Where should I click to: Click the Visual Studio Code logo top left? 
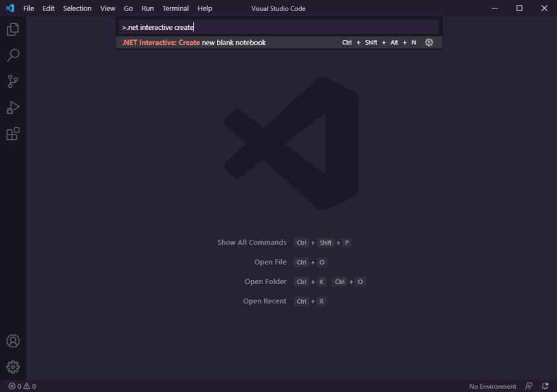(10, 8)
